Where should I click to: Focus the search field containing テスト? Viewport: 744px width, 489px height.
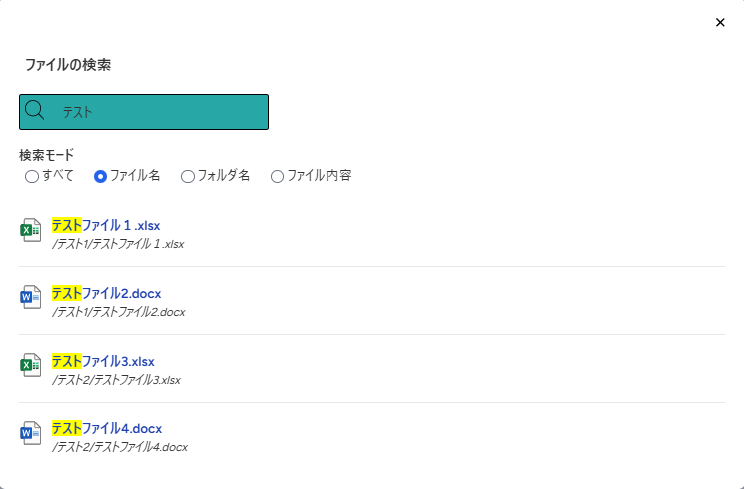tap(144, 112)
